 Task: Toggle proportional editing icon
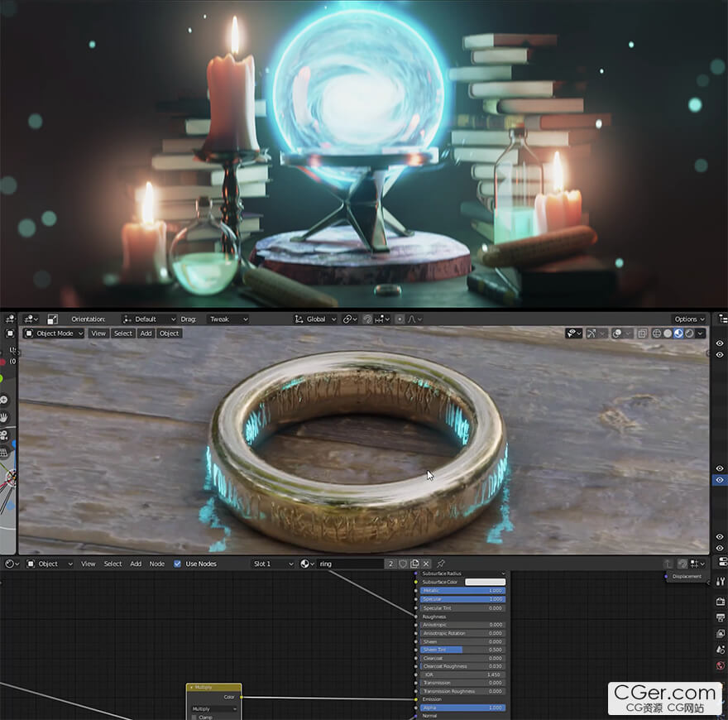tap(400, 319)
